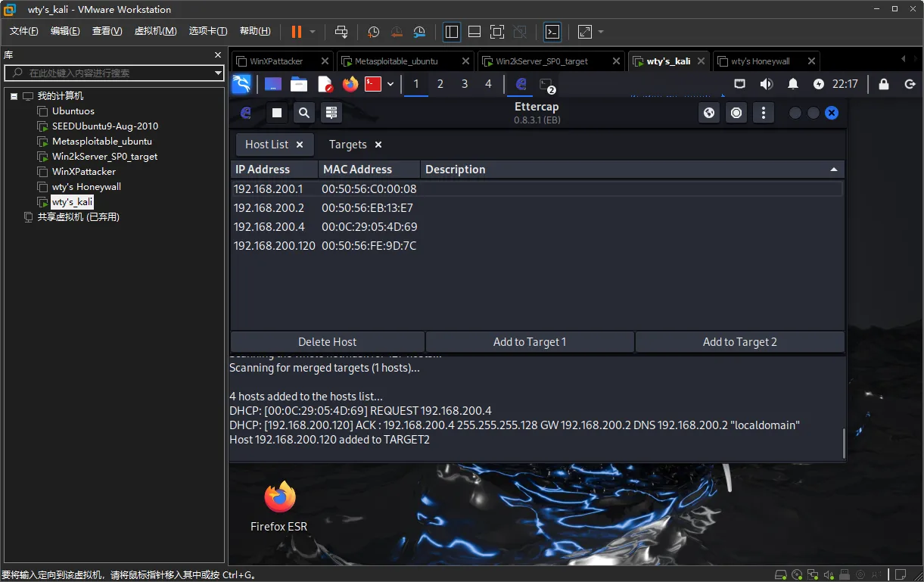This screenshot has height=582, width=924.
Task: Click the Add to Target 2 button
Action: coord(740,342)
